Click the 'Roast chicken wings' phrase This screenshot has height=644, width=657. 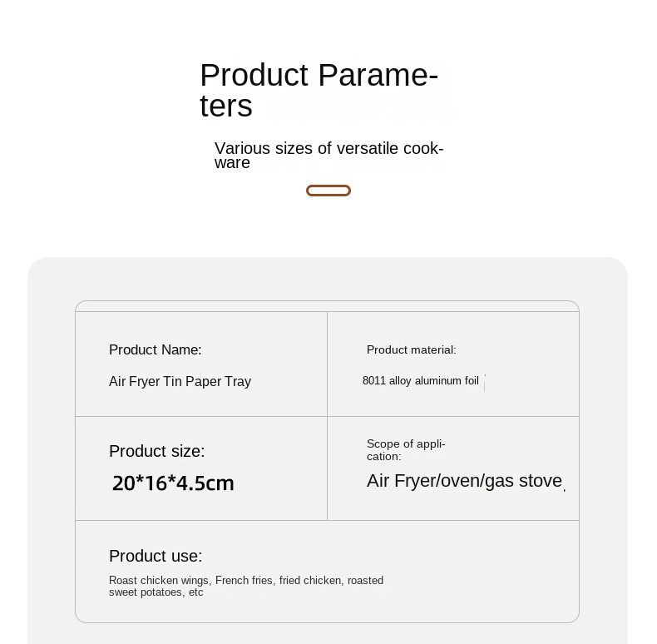[x=159, y=580]
